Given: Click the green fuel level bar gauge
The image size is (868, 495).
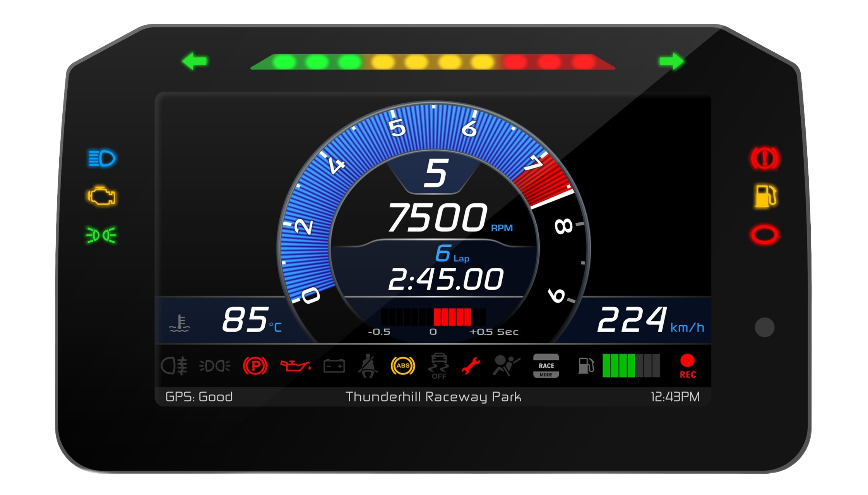Looking at the screenshot, I should tap(631, 366).
